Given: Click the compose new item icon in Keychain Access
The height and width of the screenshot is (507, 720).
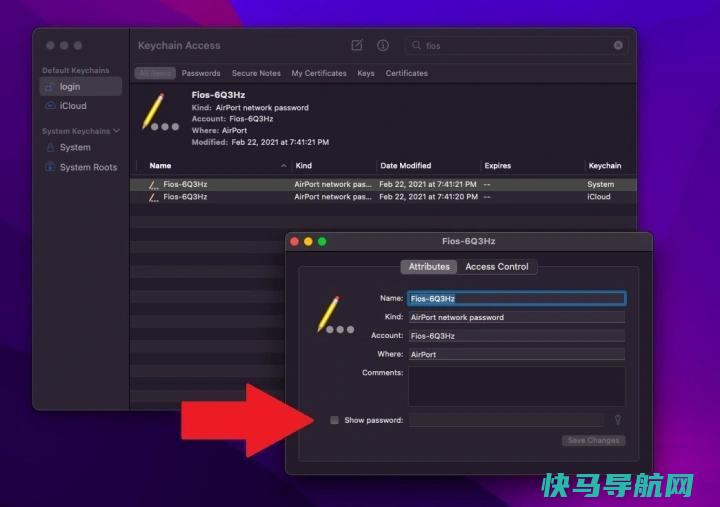Looking at the screenshot, I should (x=357, y=45).
